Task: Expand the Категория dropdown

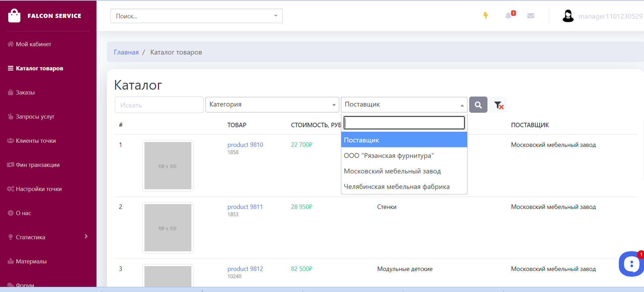Action: [x=272, y=105]
